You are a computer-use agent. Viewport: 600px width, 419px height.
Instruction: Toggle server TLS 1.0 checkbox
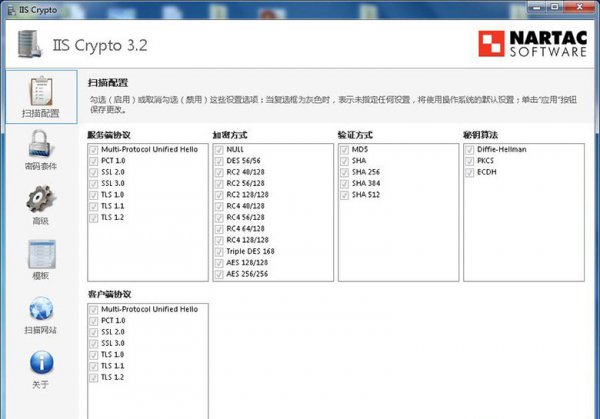point(94,195)
